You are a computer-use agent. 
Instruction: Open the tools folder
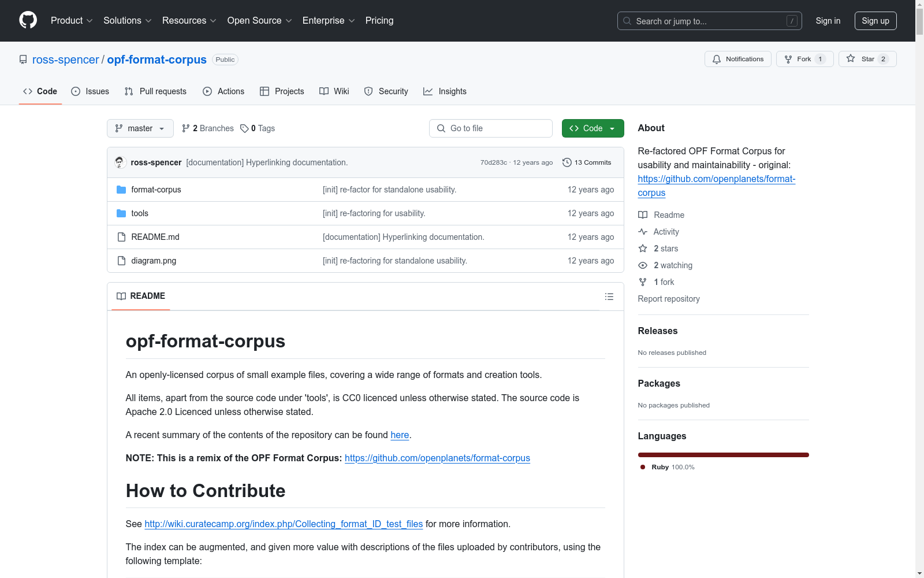point(140,213)
